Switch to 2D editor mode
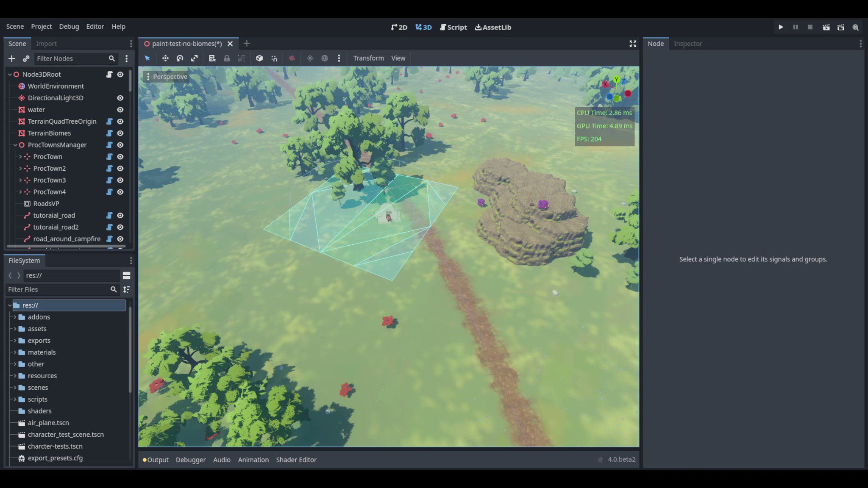The width and height of the screenshot is (868, 488). [398, 27]
